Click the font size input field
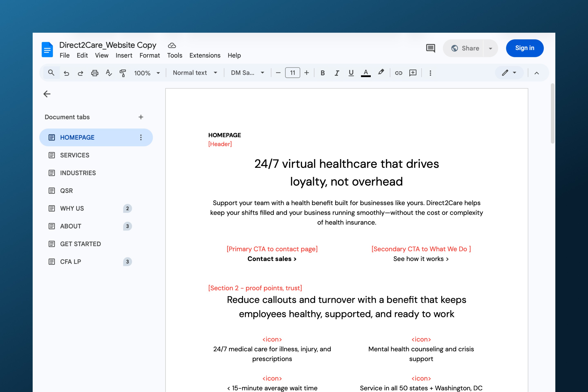This screenshot has width=588, height=392. pyautogui.click(x=293, y=73)
